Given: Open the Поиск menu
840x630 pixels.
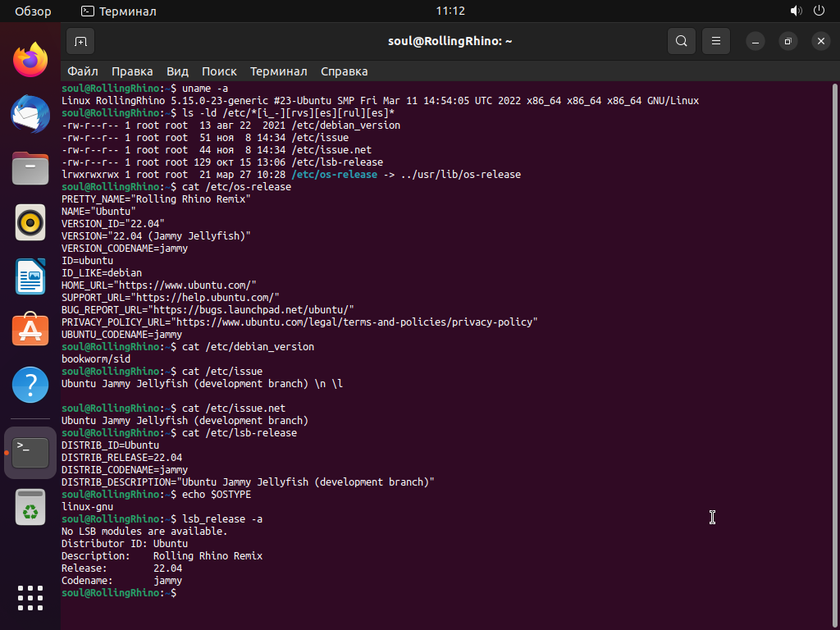Looking at the screenshot, I should [x=219, y=71].
